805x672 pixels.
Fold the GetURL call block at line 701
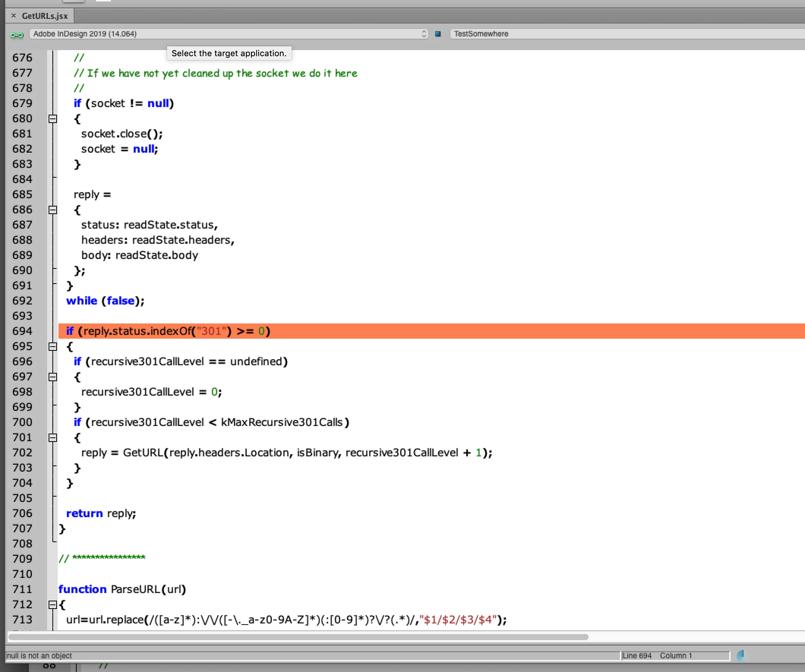pos(53,437)
